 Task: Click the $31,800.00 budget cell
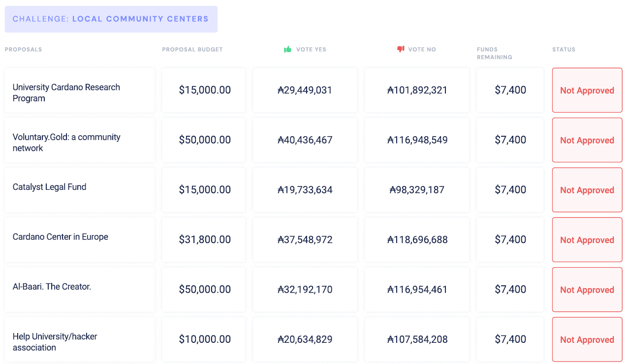(x=205, y=240)
